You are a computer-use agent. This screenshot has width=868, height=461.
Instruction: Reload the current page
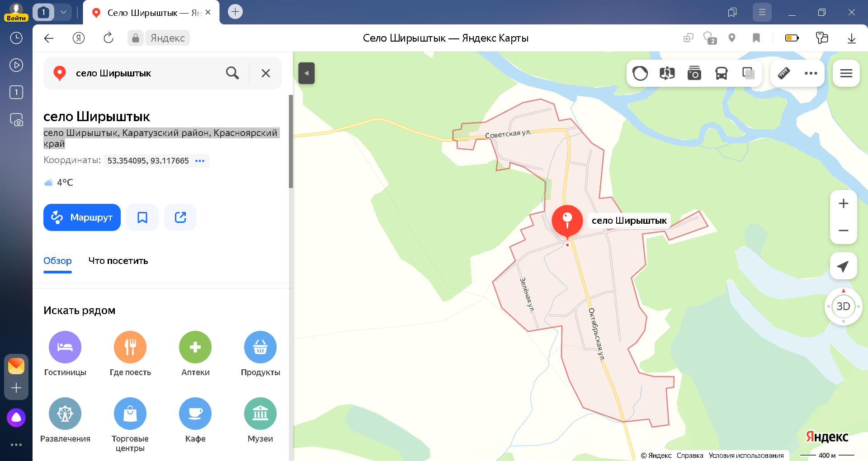108,38
